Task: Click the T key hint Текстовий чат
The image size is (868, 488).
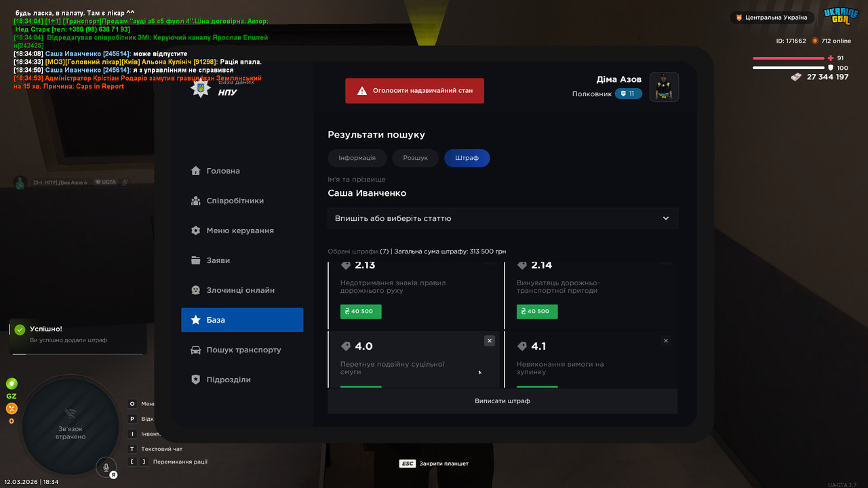Action: pyautogui.click(x=155, y=449)
